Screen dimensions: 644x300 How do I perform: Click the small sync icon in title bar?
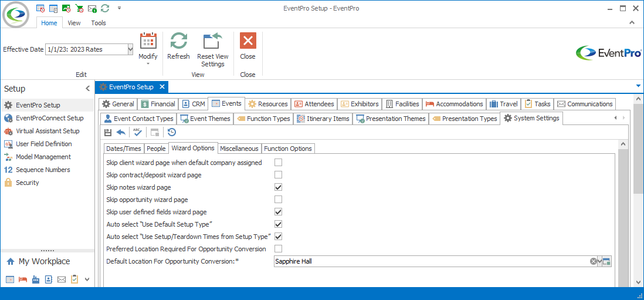(x=106, y=8)
